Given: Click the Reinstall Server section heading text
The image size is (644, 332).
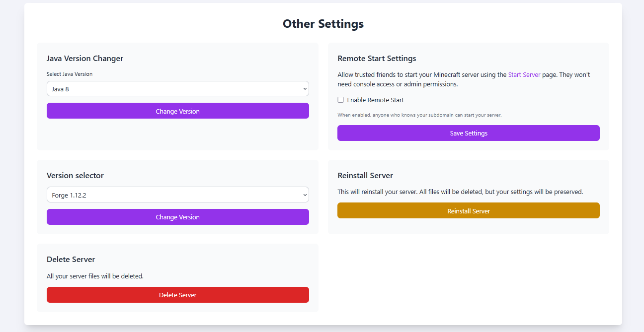Looking at the screenshot, I should click(x=365, y=176).
